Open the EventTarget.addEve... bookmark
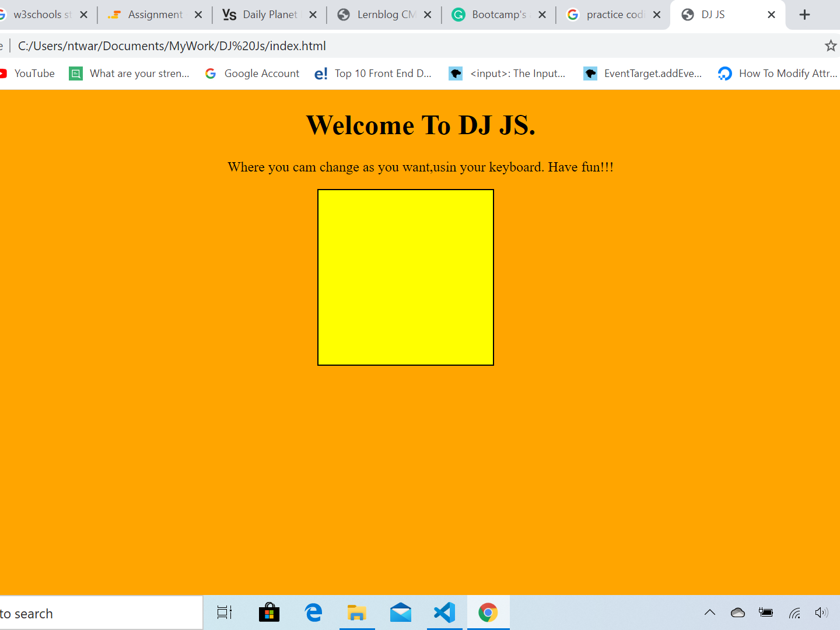 point(652,73)
